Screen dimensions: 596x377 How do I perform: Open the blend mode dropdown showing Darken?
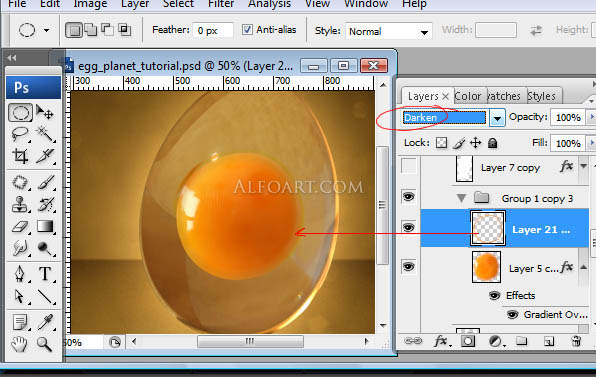(497, 118)
